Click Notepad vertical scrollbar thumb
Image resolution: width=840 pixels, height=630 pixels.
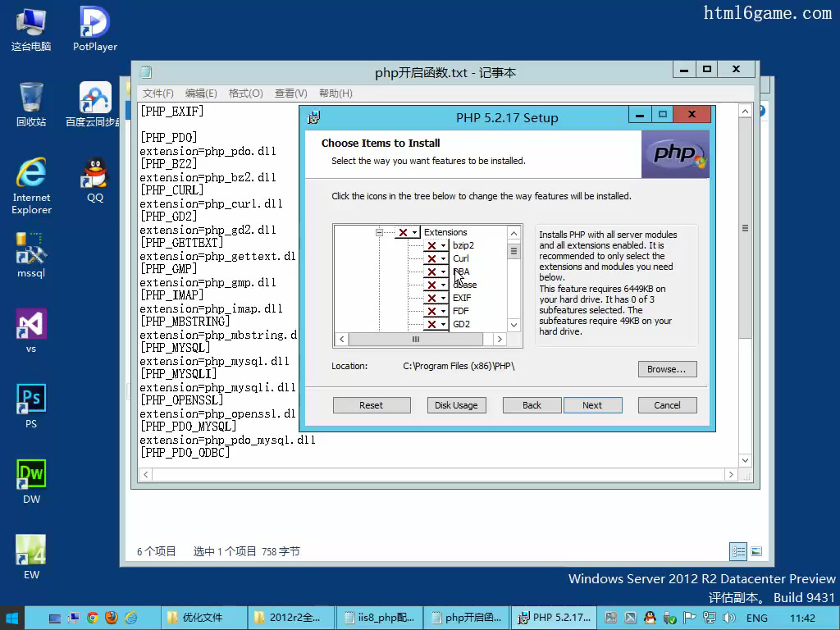pos(745,228)
